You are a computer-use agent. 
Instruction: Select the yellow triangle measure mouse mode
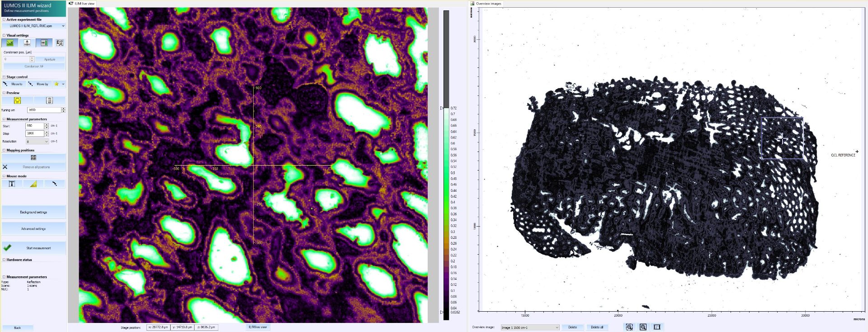(33, 184)
